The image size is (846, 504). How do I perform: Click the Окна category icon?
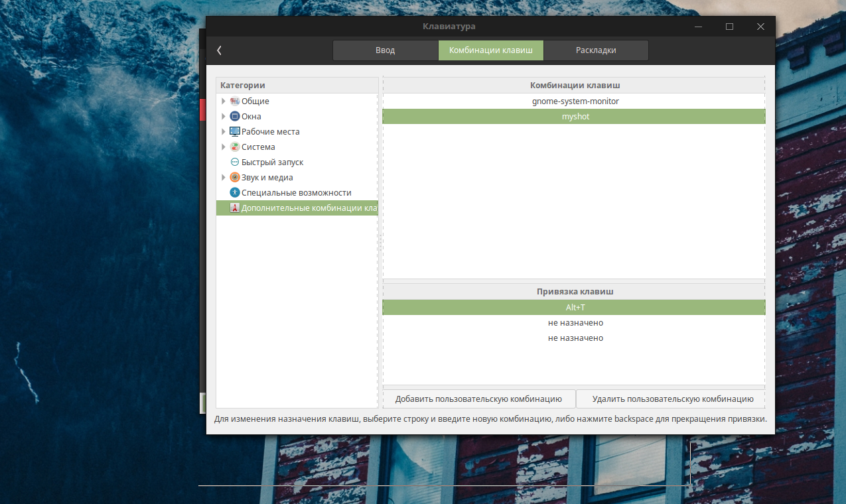(235, 117)
